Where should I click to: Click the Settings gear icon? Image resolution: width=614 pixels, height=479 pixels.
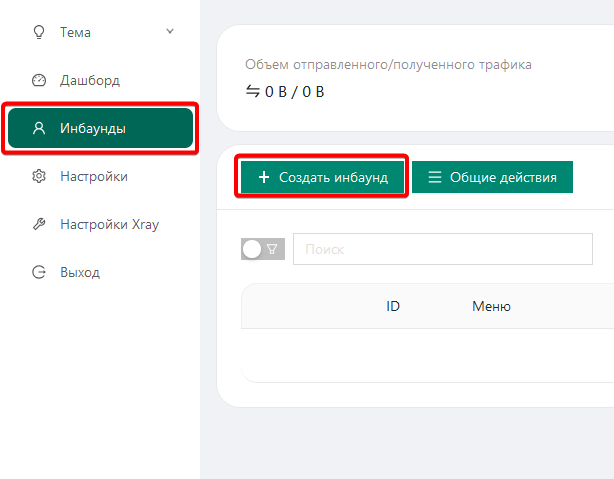[x=39, y=176]
